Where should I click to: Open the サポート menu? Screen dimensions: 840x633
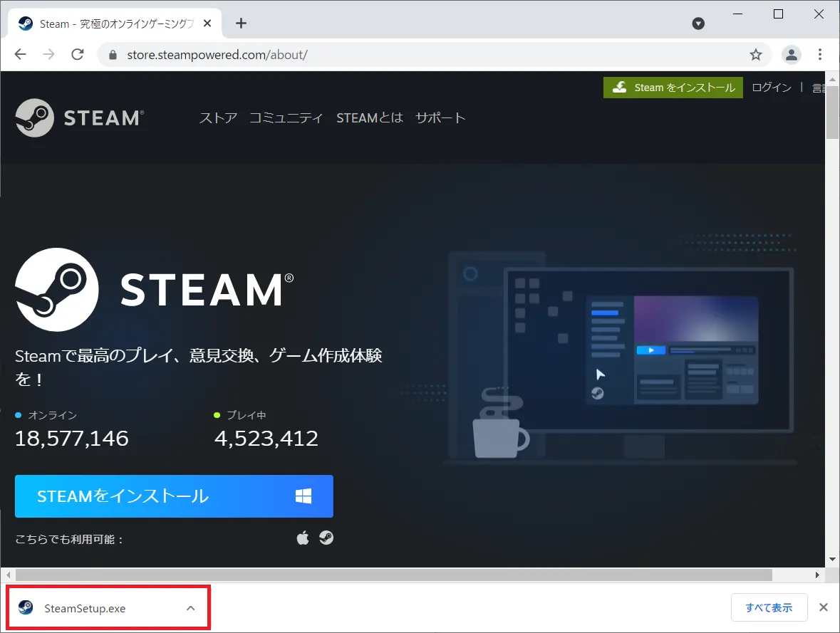click(x=440, y=117)
